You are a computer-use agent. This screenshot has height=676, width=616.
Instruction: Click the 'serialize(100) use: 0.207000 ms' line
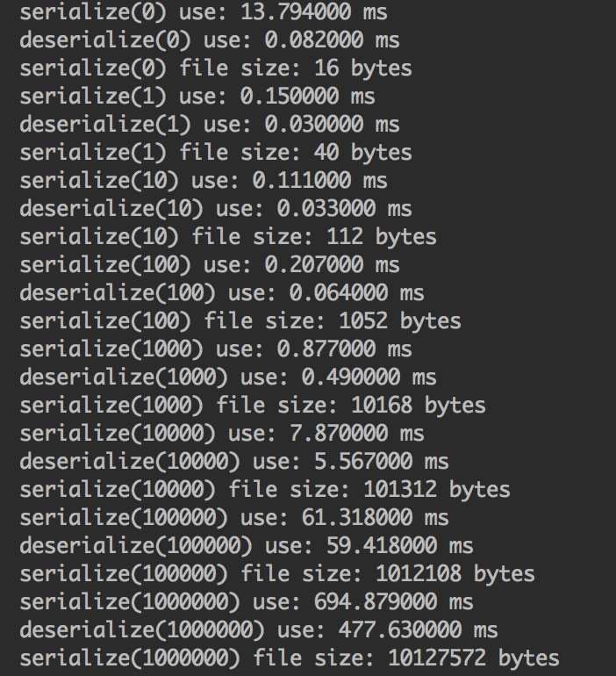click(x=209, y=265)
